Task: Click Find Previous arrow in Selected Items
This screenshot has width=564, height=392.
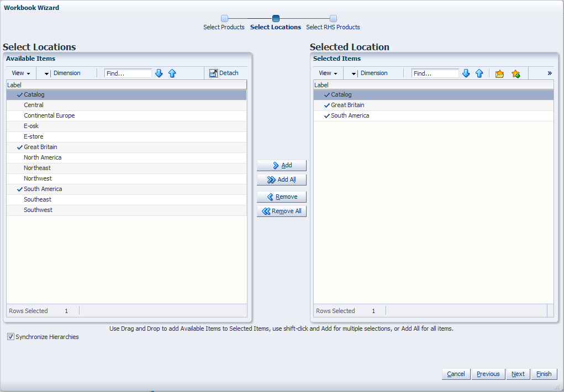Action: point(479,73)
